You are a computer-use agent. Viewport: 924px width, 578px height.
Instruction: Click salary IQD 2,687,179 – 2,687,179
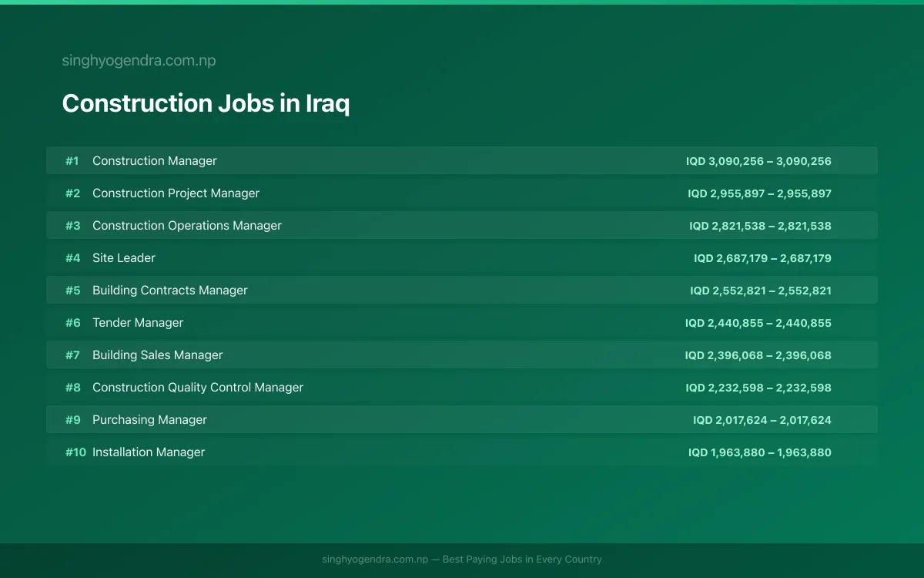(x=762, y=258)
